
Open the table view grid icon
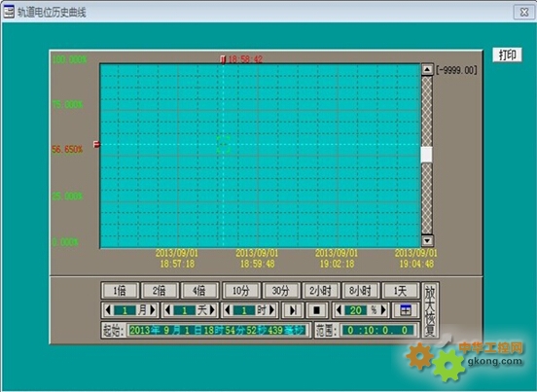406,310
